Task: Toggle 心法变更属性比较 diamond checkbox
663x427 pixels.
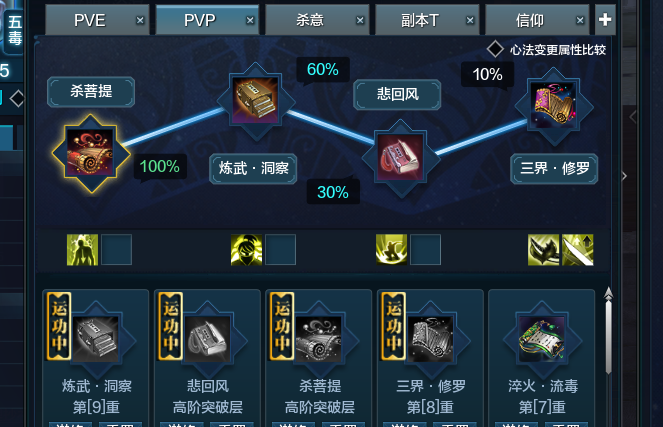Action: coord(495,49)
